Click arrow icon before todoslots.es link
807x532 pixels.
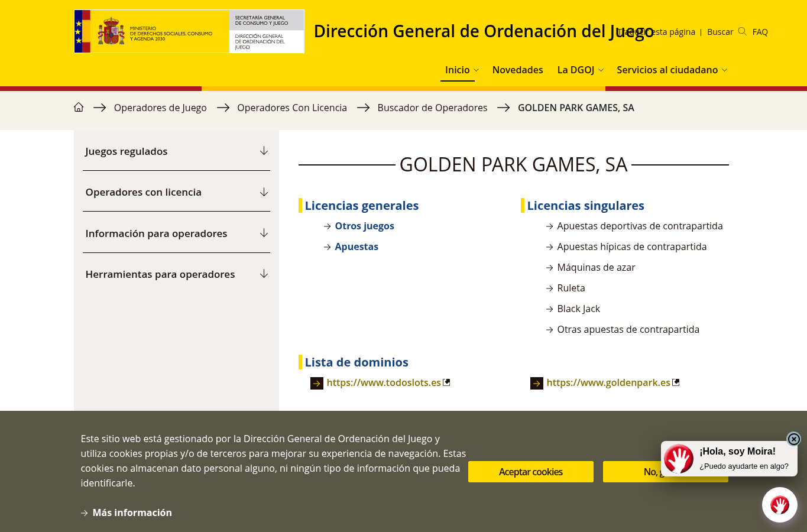(x=317, y=384)
